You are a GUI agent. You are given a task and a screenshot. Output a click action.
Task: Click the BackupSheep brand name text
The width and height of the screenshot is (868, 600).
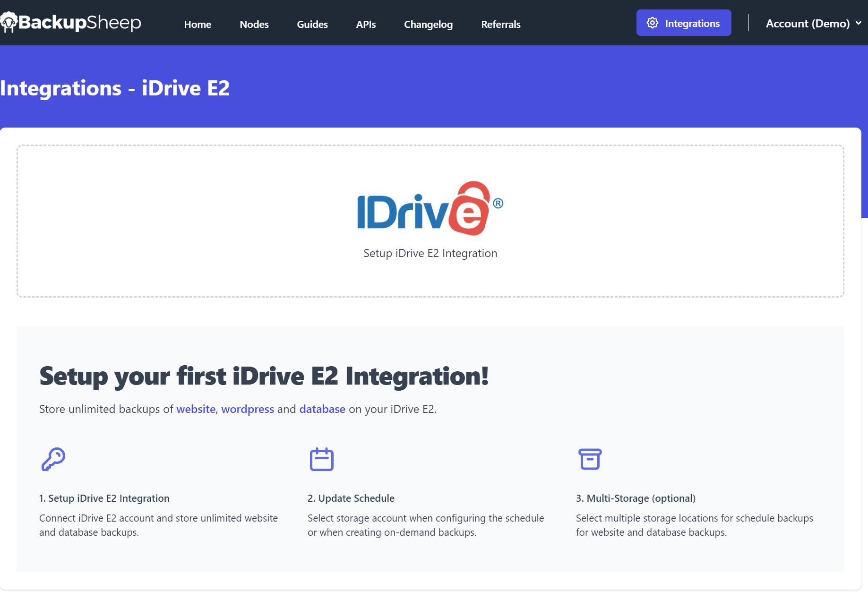pos(80,22)
